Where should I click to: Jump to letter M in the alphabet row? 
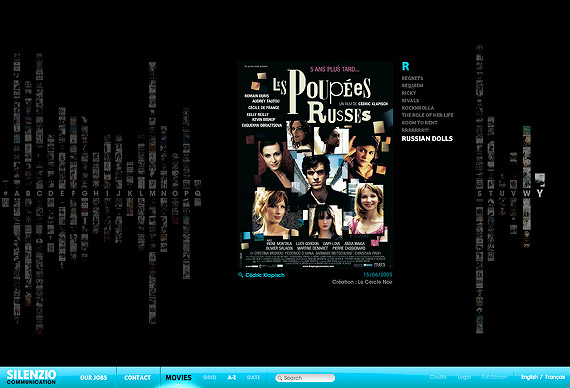152,193
